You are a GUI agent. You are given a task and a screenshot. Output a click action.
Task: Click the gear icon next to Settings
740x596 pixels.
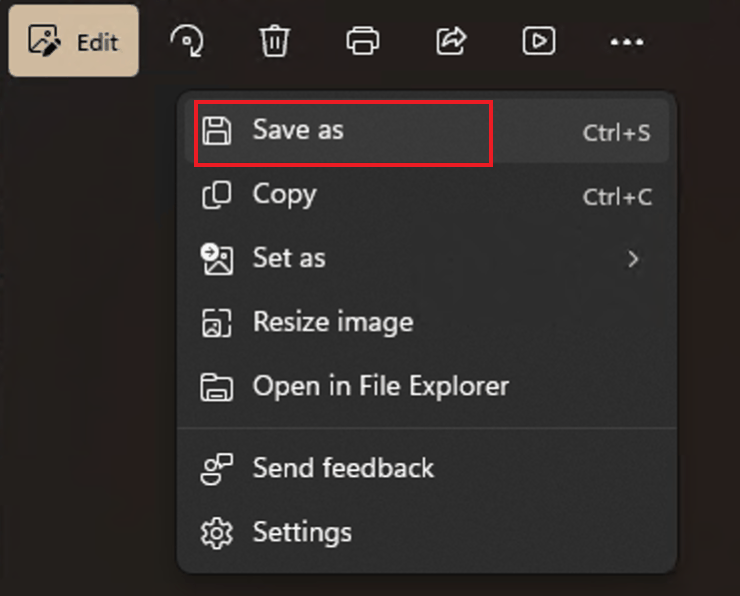pos(217,533)
